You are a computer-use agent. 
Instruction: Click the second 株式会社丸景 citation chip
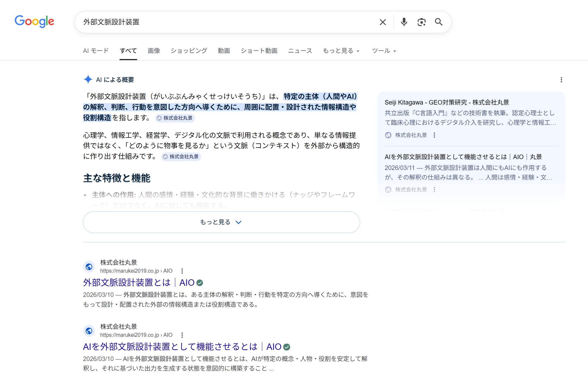pyautogui.click(x=181, y=157)
